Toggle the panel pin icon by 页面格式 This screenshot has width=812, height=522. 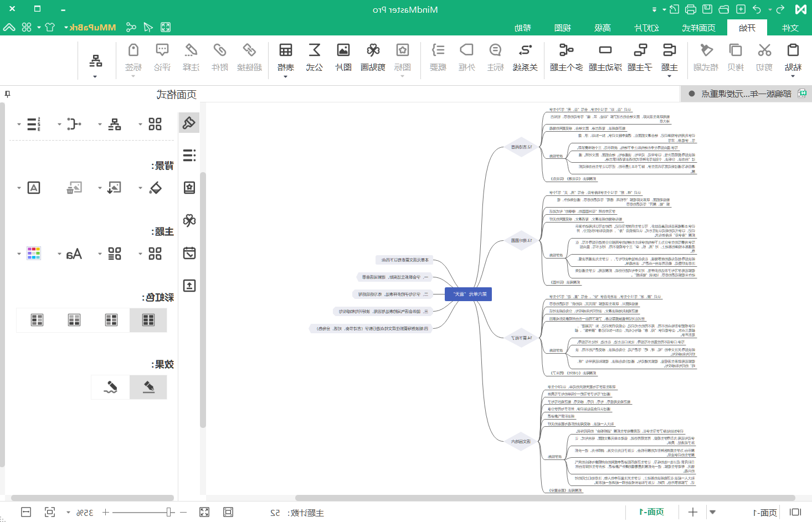point(7,94)
